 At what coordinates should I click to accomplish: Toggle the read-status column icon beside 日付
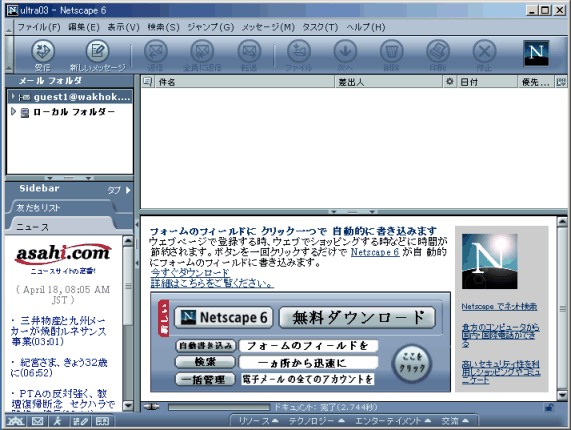tap(450, 82)
